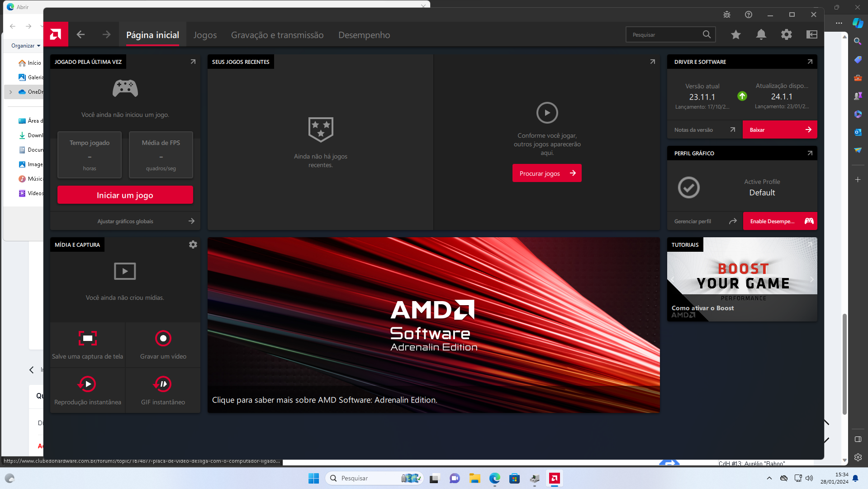Click the play circle icon in recent games
The width and height of the screenshot is (868, 489).
[x=547, y=113]
